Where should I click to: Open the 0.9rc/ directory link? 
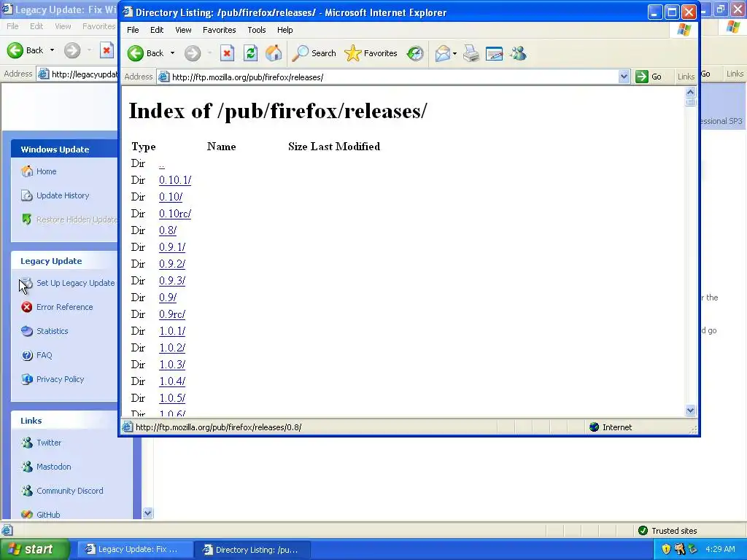[172, 314]
